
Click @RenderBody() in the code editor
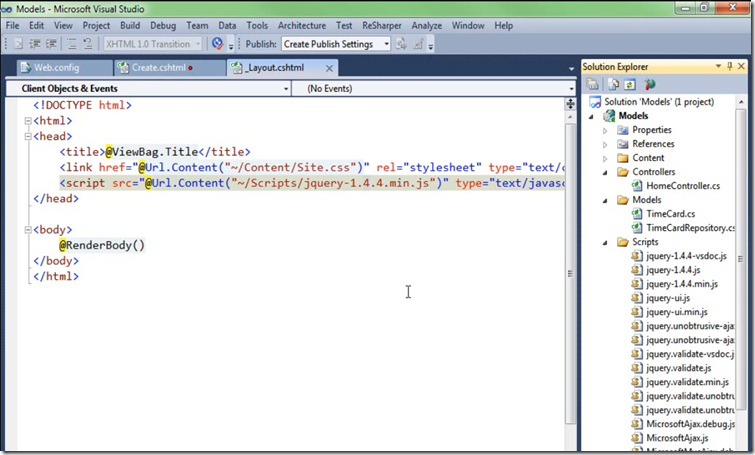tap(102, 245)
